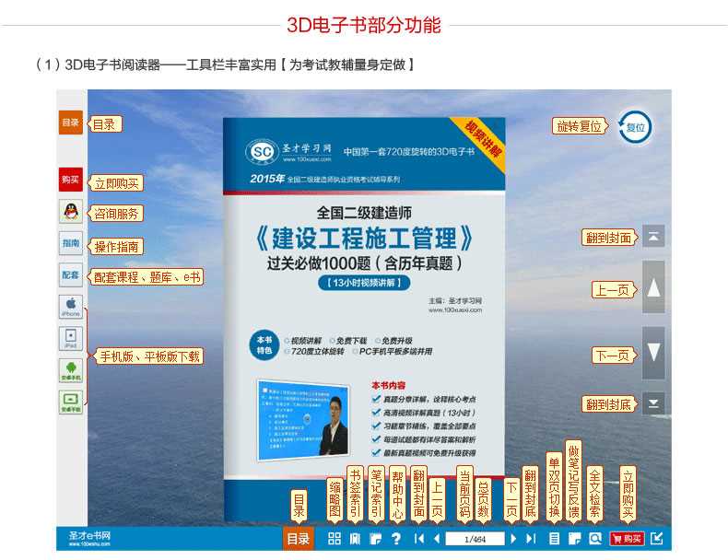Click the current page number field 1/464

(475, 539)
